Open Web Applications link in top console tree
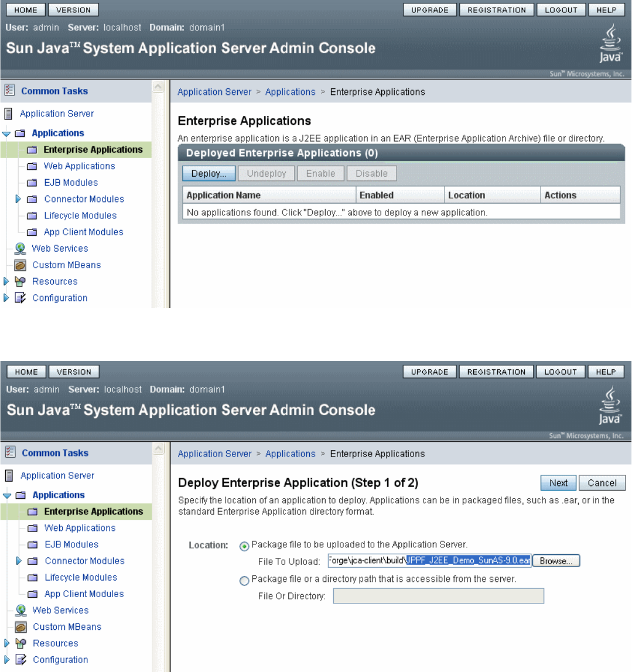Image resolution: width=632 pixels, height=672 pixels. (x=79, y=166)
